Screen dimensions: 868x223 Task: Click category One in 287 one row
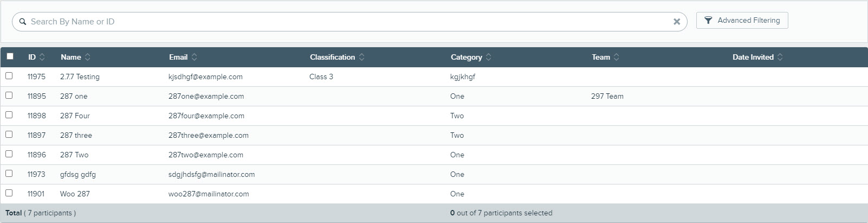click(457, 96)
